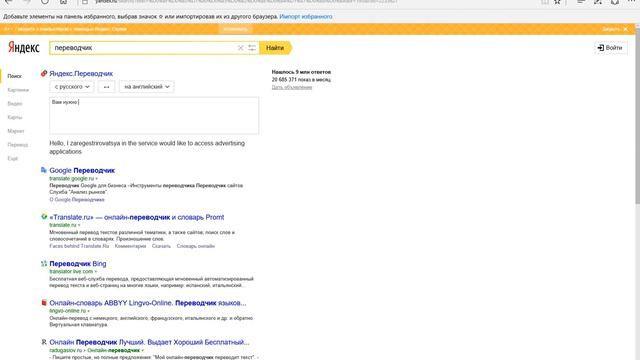Click the Яндекс.Переводчик favicon
Image resolution: width=640 pixels, height=360 pixels.
[x=44, y=73]
